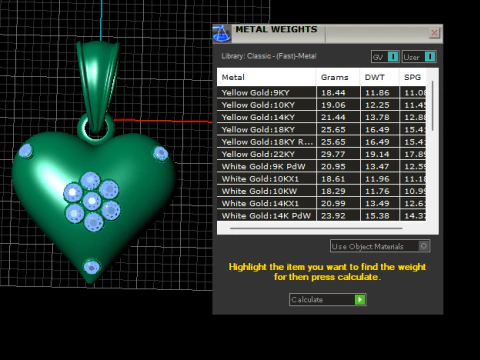Sort by the DWT column header

pos(379,77)
